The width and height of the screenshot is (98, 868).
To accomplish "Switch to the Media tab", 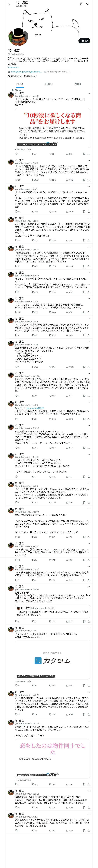I will (x=78, y=84).
